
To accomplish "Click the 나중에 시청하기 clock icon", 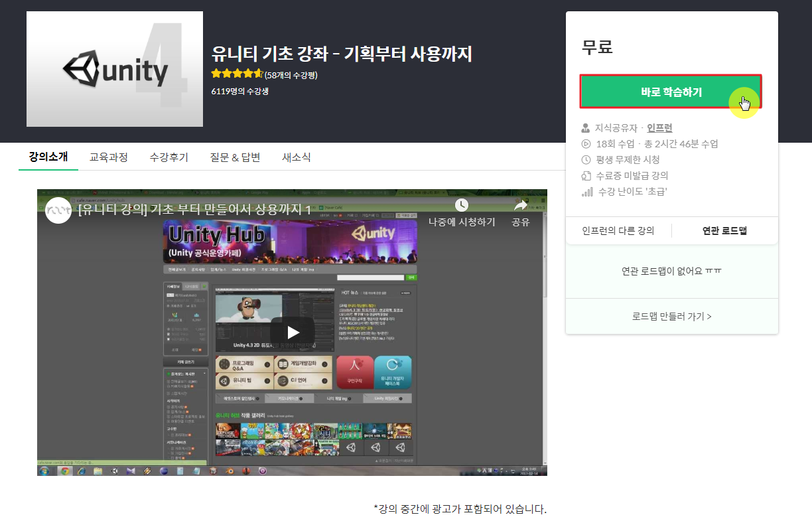I will point(462,205).
